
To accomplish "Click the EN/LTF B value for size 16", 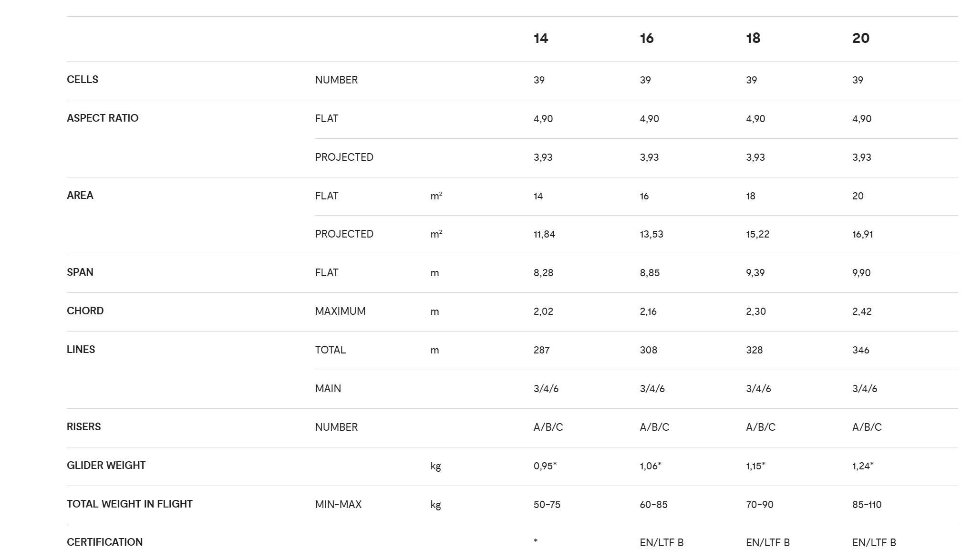I will 662,543.
